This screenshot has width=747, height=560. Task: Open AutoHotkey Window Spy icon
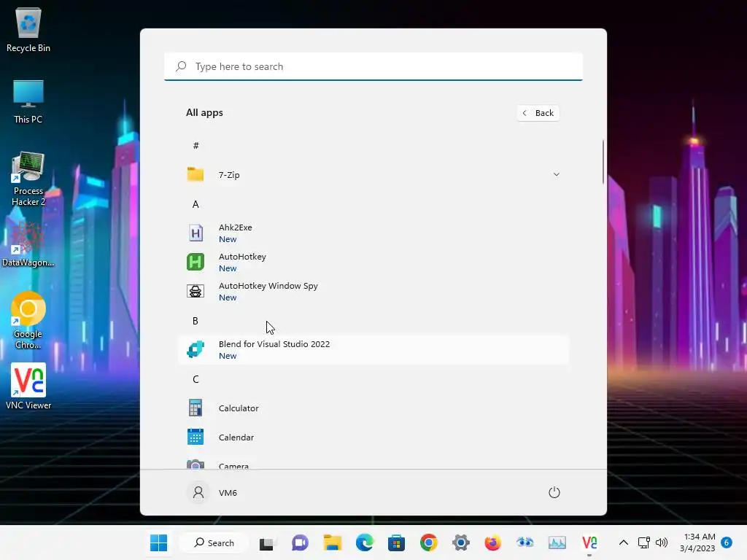pos(196,291)
